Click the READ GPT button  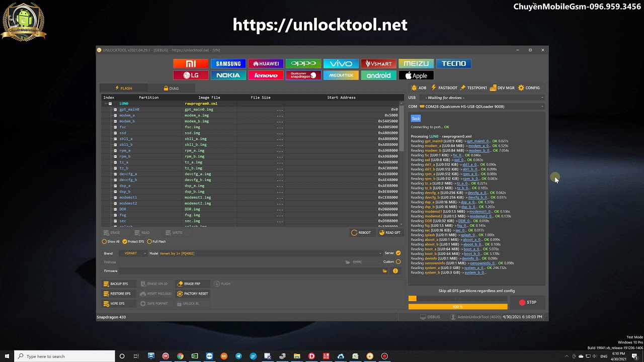point(390,233)
